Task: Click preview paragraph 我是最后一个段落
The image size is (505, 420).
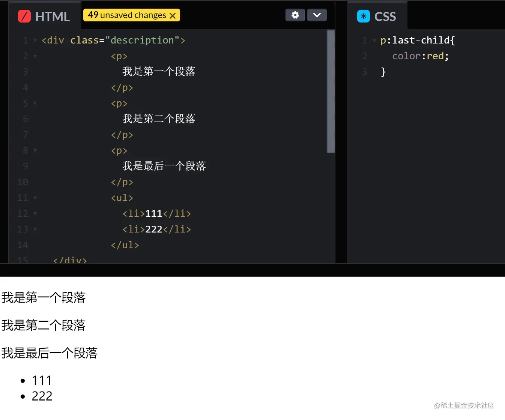Action: click(50, 353)
